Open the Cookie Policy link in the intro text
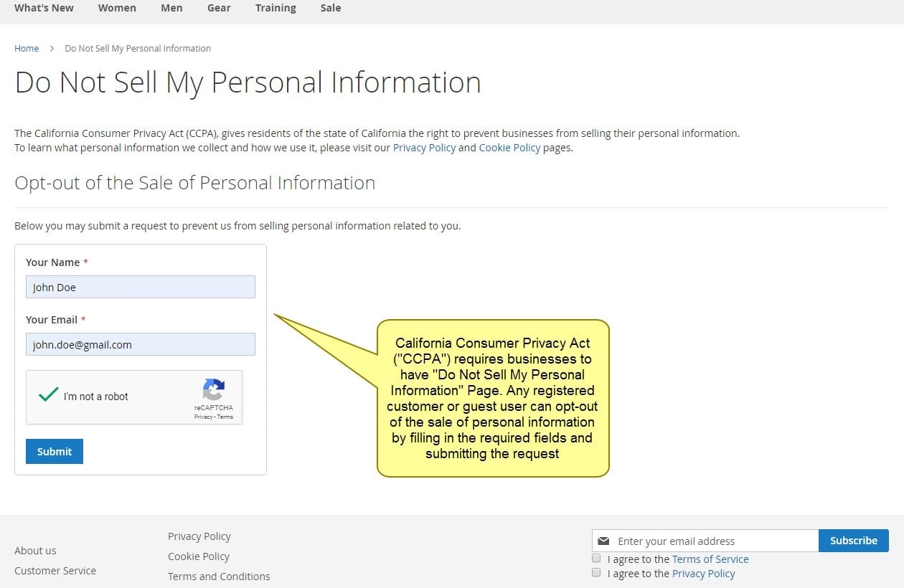904x588 pixels. [x=509, y=148]
